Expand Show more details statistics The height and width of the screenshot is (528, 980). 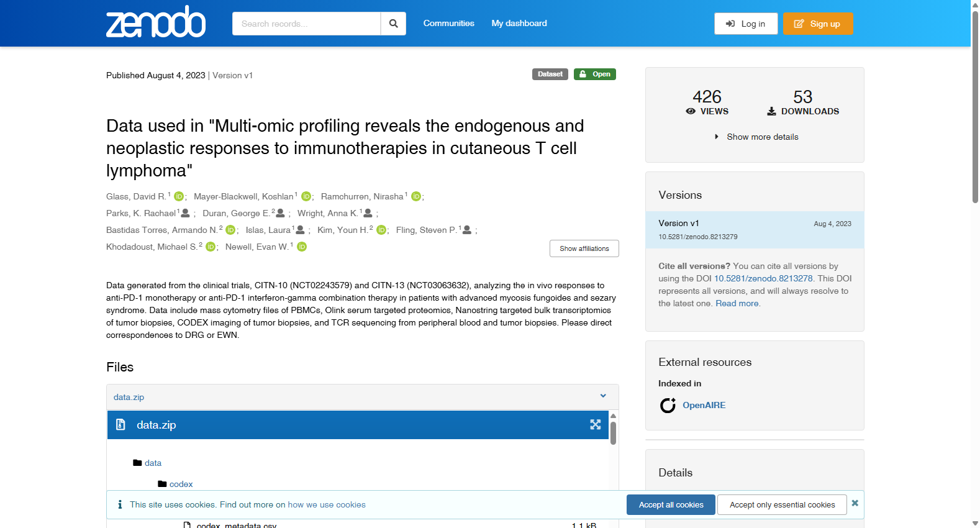click(756, 137)
